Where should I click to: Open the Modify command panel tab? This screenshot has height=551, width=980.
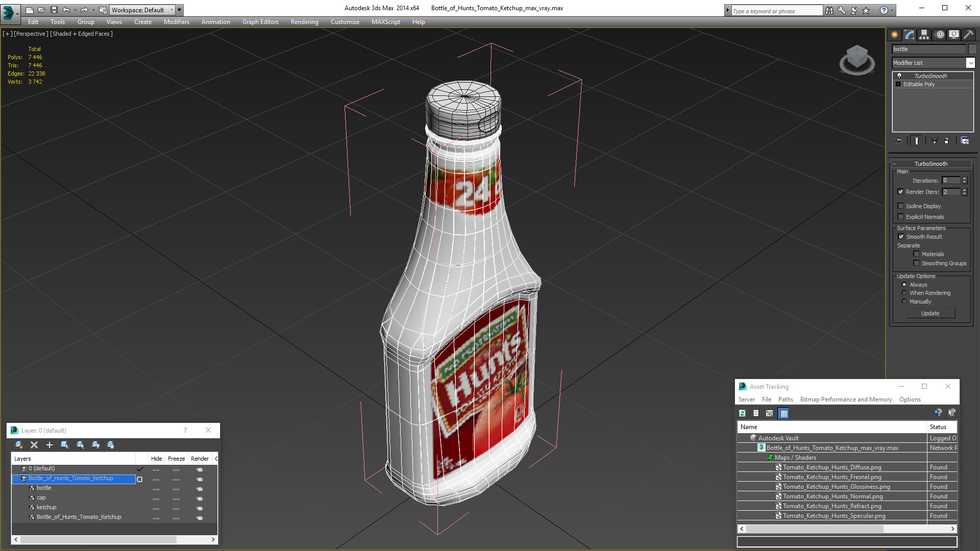pyautogui.click(x=910, y=35)
